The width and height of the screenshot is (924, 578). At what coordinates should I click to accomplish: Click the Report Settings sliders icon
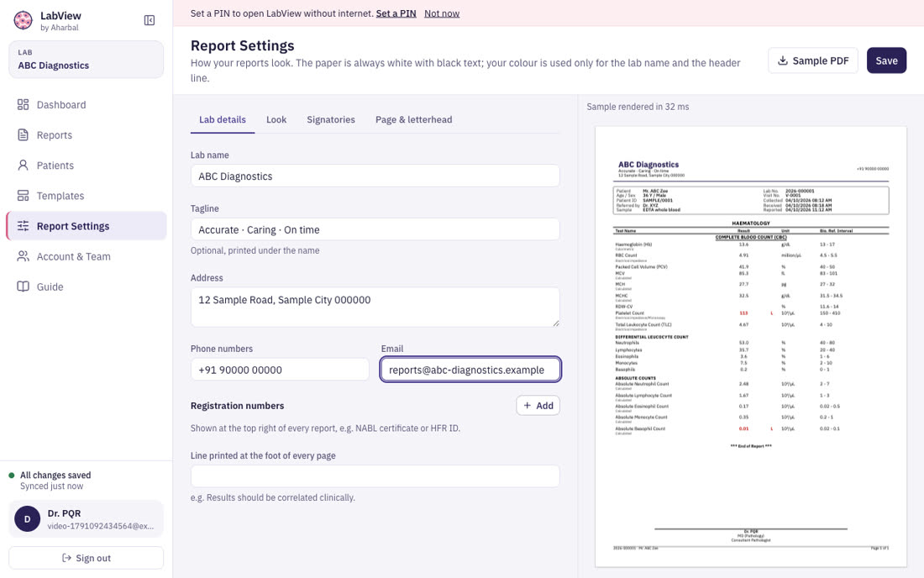(23, 226)
